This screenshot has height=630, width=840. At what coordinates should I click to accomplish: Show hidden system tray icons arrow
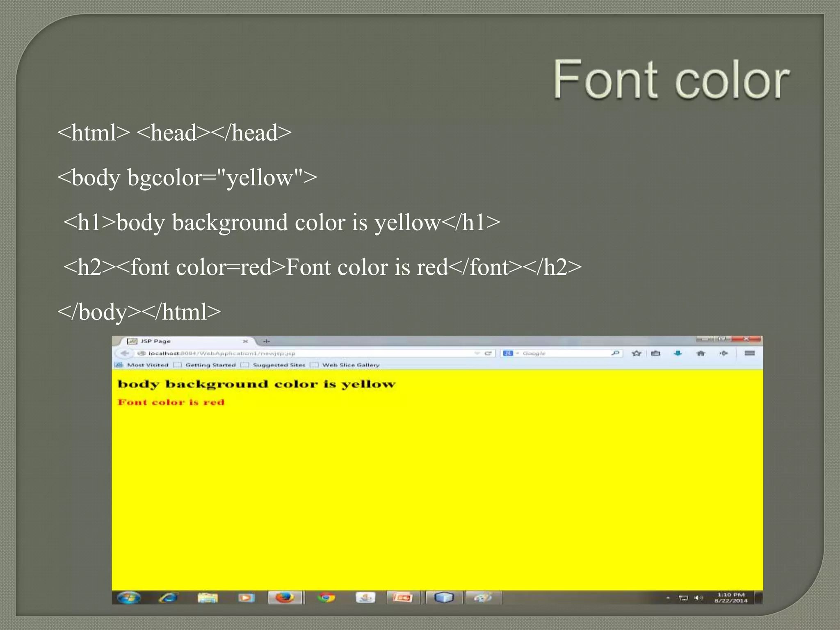668,598
